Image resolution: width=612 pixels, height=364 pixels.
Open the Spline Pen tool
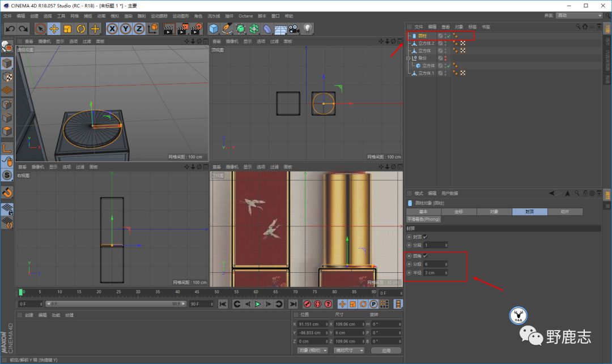pyautogui.click(x=227, y=28)
